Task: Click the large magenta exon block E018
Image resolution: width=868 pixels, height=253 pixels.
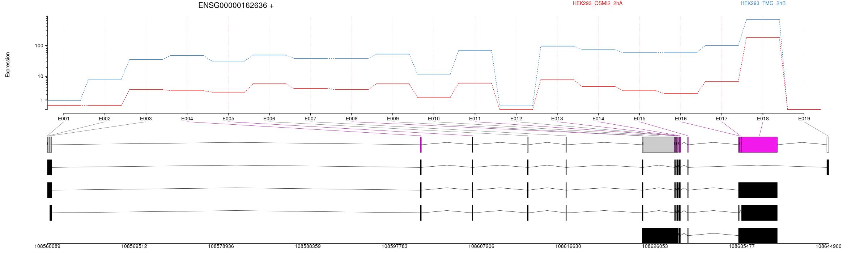Action: click(759, 145)
